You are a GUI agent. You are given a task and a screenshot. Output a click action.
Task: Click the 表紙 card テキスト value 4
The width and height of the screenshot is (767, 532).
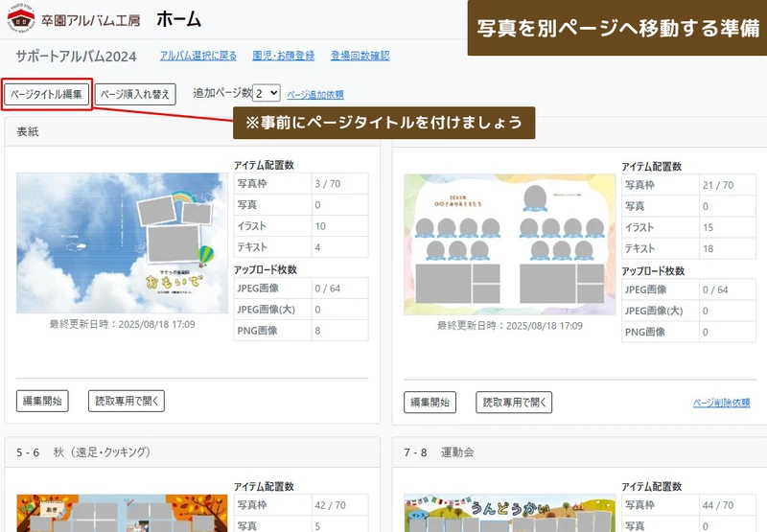click(318, 247)
